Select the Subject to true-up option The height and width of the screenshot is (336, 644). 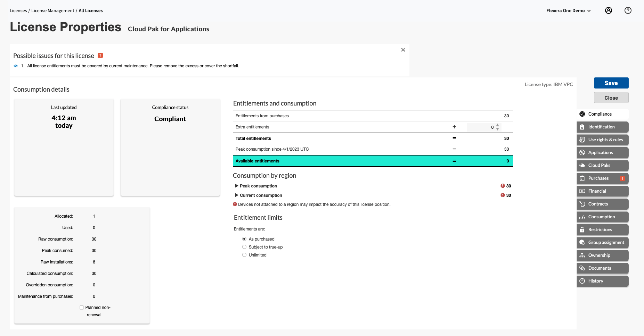(244, 247)
